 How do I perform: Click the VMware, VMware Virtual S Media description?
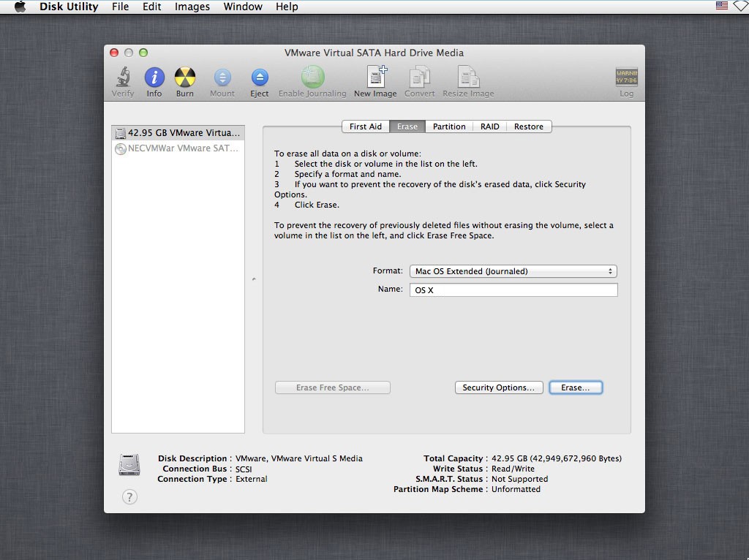click(x=299, y=458)
